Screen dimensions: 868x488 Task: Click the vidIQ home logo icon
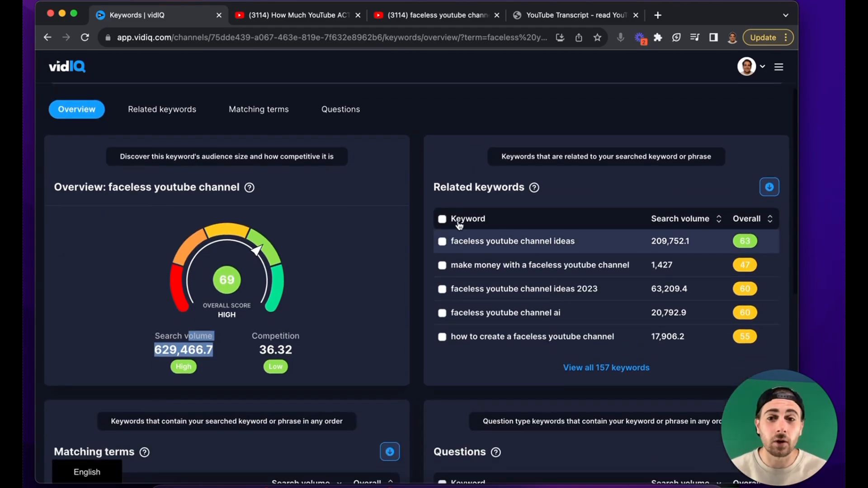tap(67, 67)
